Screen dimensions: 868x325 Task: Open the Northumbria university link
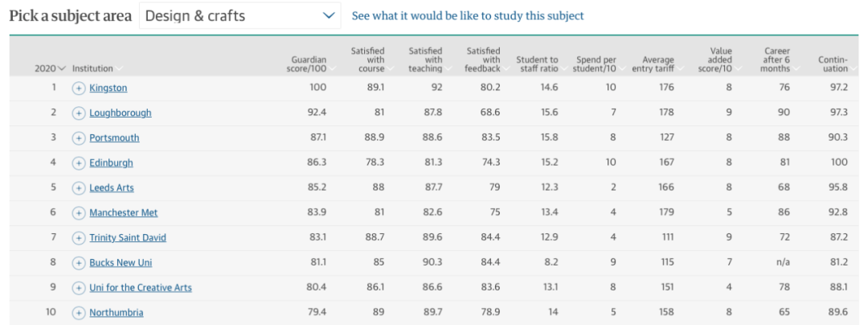pyautogui.click(x=116, y=313)
